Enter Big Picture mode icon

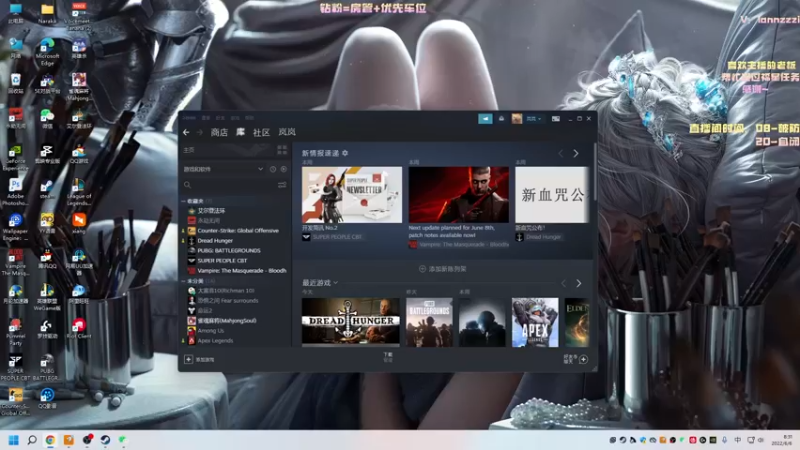556,118
